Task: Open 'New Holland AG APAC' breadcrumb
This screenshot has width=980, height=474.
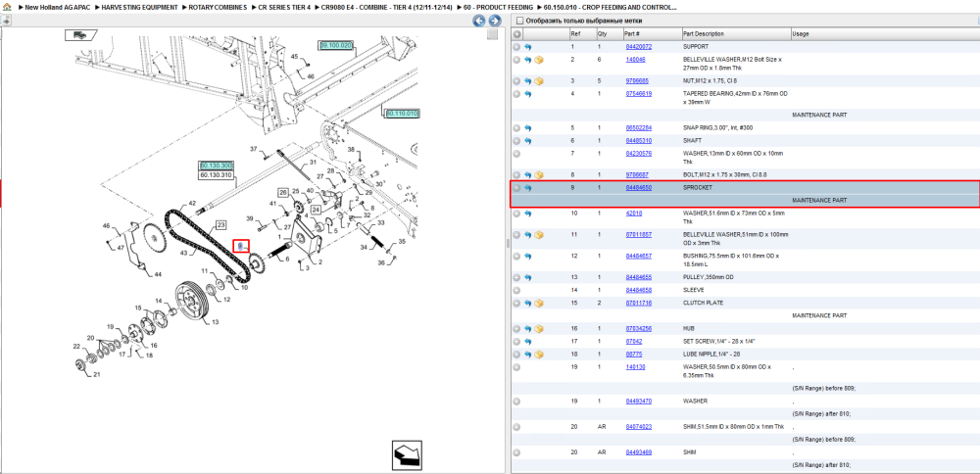Action: click(57, 7)
